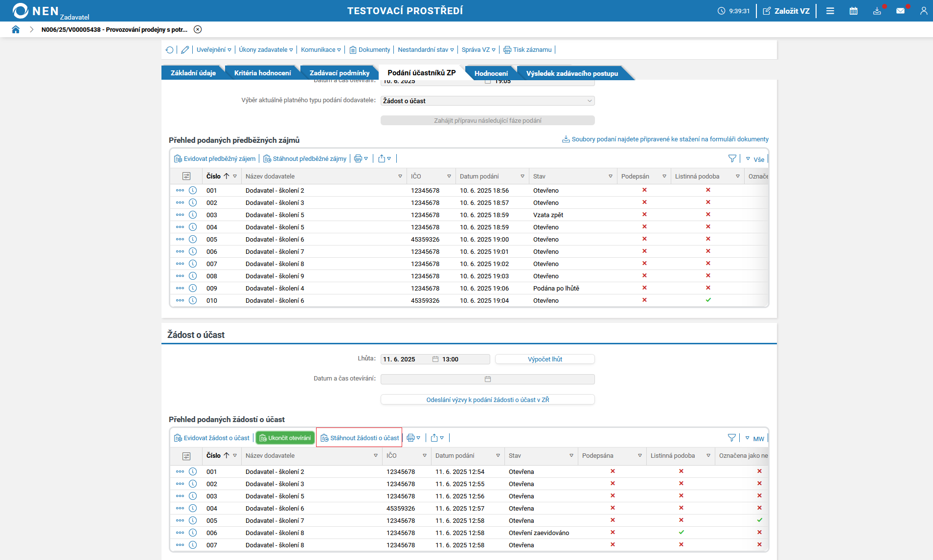
Task: Switch to the Kritéria hodnocení tab
Action: [x=262, y=73]
